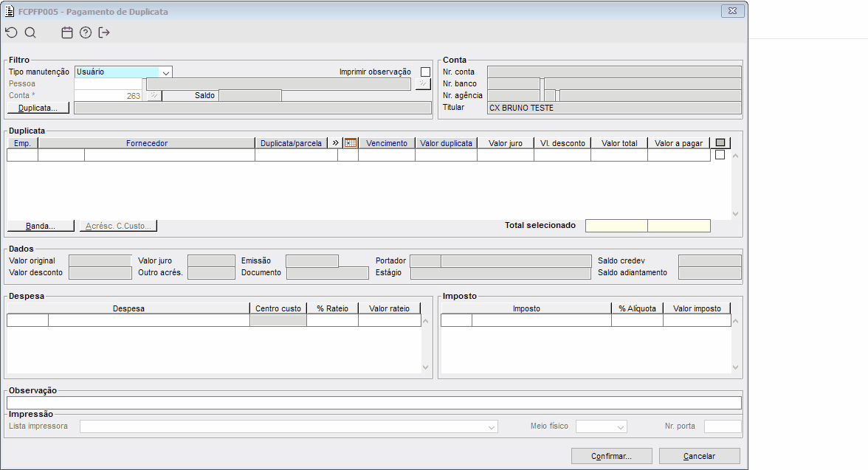This screenshot has width=868, height=470.
Task: Click the exit door toolbar icon
Action: tap(104, 32)
